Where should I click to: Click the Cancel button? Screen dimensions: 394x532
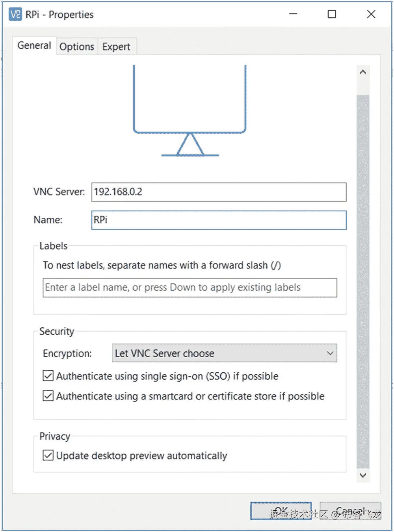[x=350, y=511]
